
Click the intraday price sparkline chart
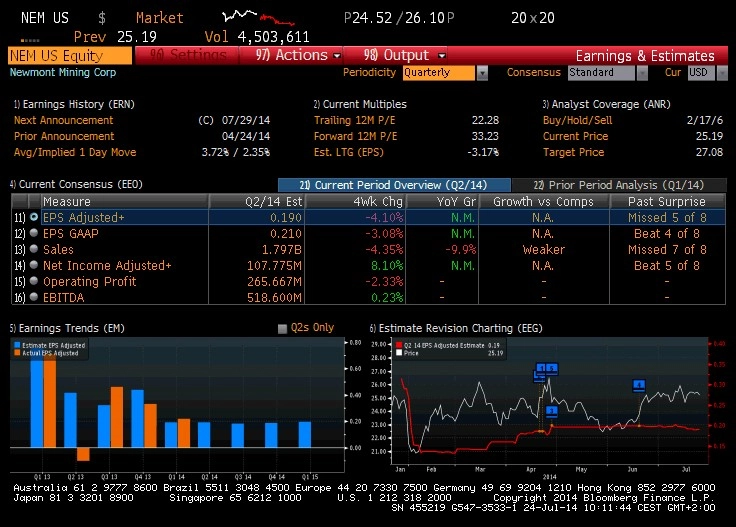258,17
